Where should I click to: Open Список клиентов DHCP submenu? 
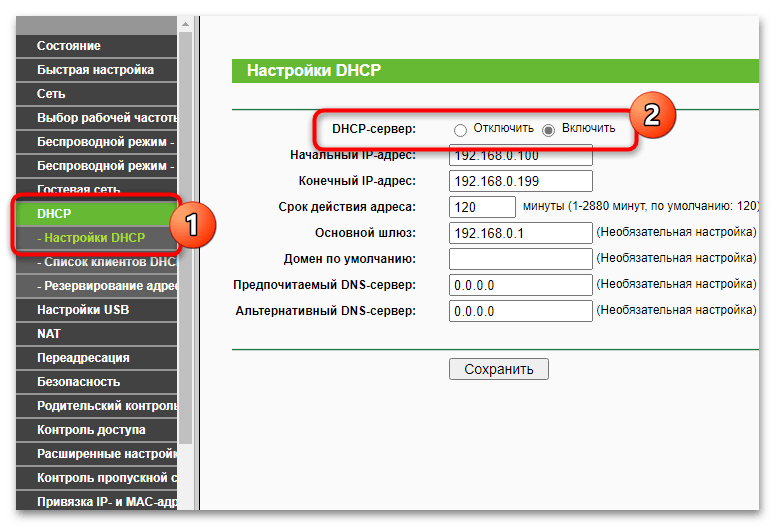(x=96, y=262)
